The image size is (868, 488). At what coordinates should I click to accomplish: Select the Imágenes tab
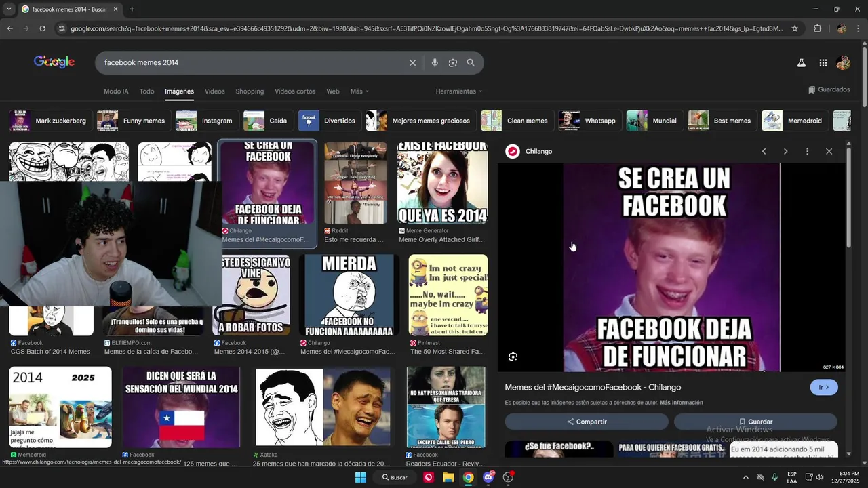(179, 91)
